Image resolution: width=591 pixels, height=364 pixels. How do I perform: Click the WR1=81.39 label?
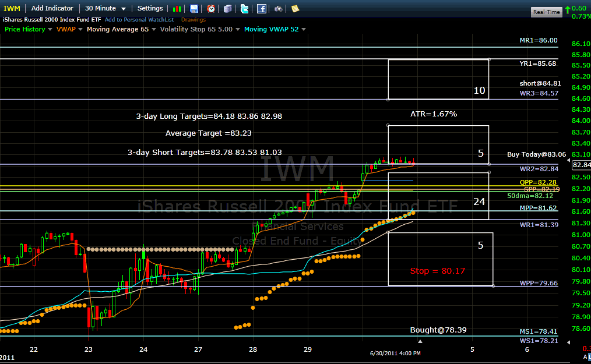(x=539, y=225)
